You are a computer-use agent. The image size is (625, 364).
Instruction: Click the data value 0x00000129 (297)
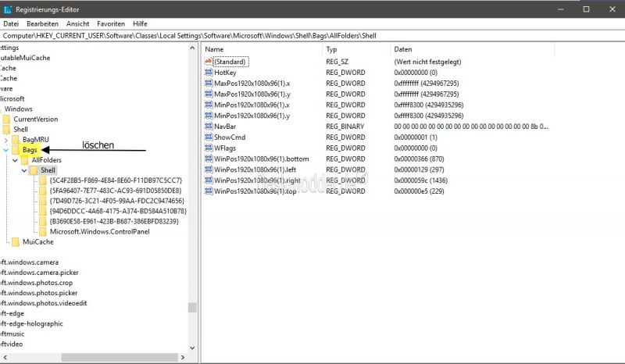pyautogui.click(x=419, y=170)
